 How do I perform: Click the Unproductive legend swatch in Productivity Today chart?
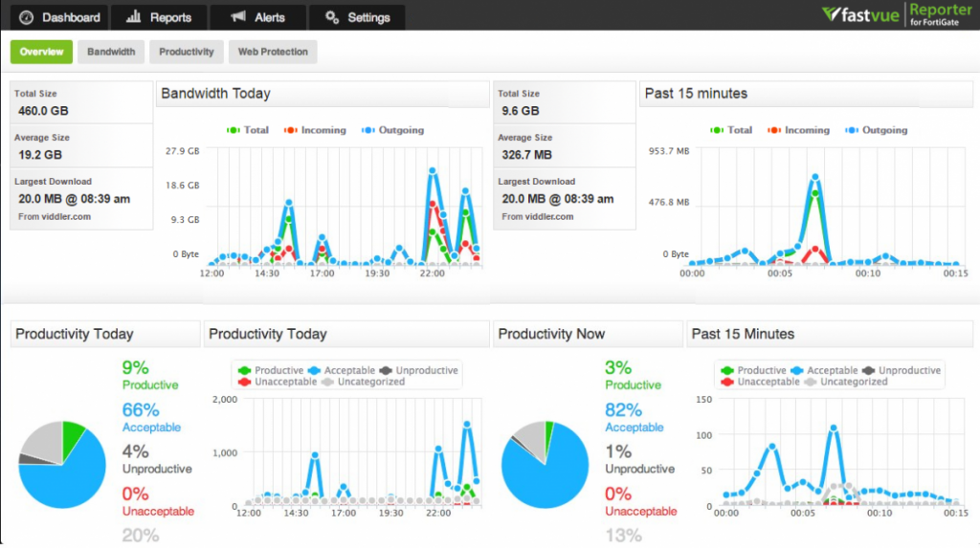click(x=388, y=370)
